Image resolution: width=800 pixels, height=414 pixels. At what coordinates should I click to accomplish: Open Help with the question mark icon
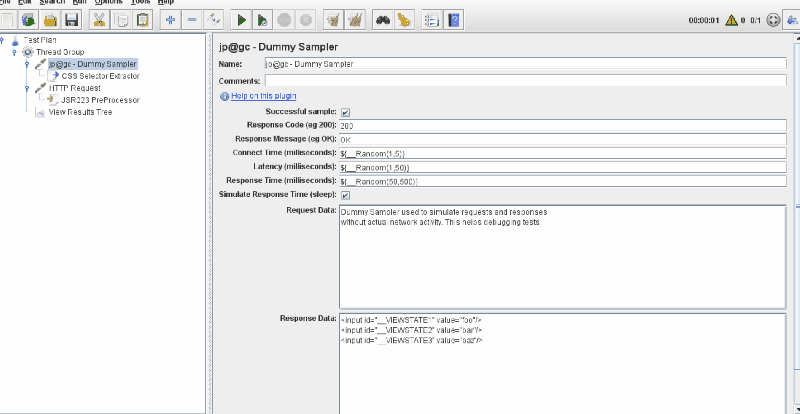(454, 20)
